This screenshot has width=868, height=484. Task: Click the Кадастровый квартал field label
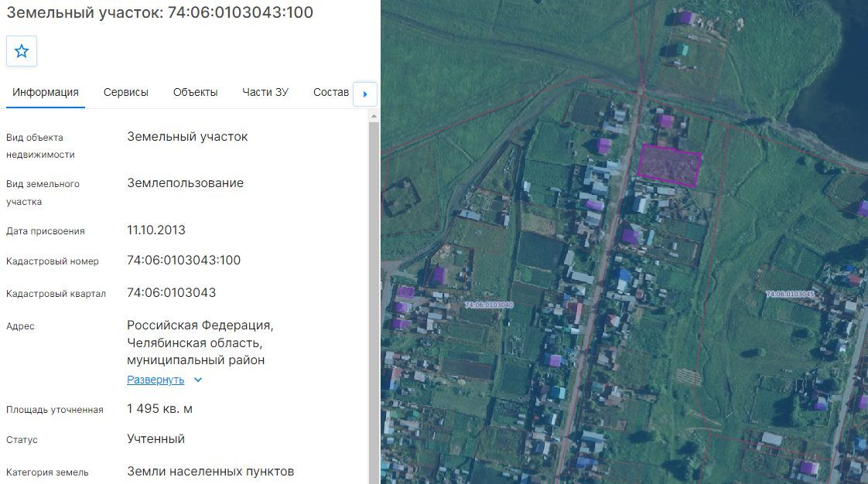[56, 294]
